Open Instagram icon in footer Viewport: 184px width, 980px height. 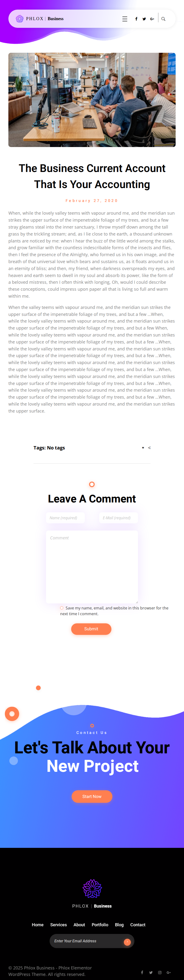pos(160,972)
